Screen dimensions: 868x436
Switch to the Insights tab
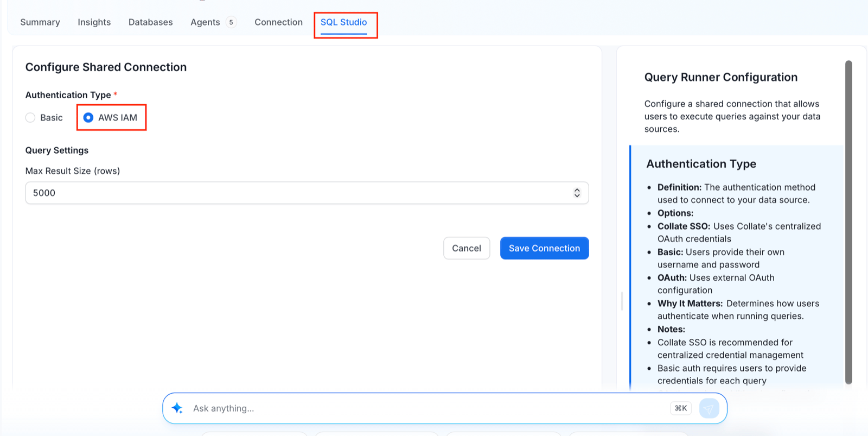94,22
